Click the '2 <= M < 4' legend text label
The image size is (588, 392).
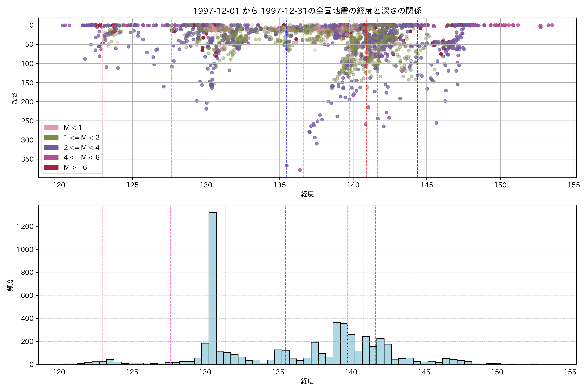(x=82, y=148)
